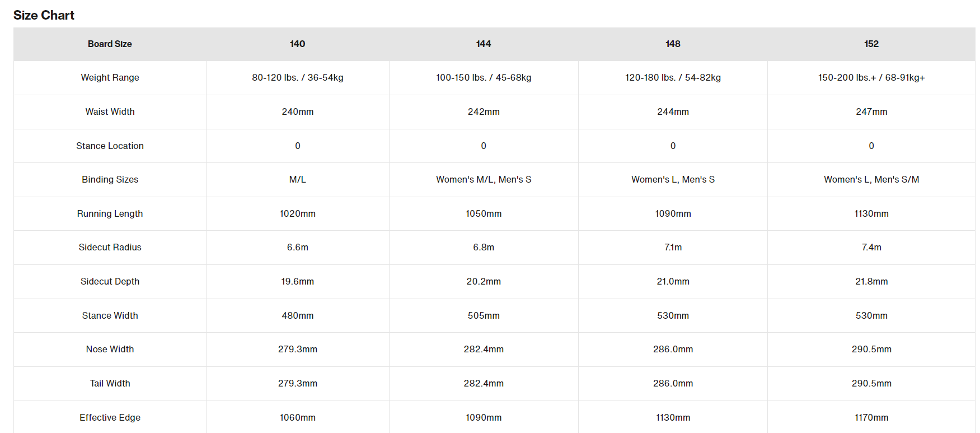Click the Binding Sizes row label

pyautogui.click(x=110, y=179)
